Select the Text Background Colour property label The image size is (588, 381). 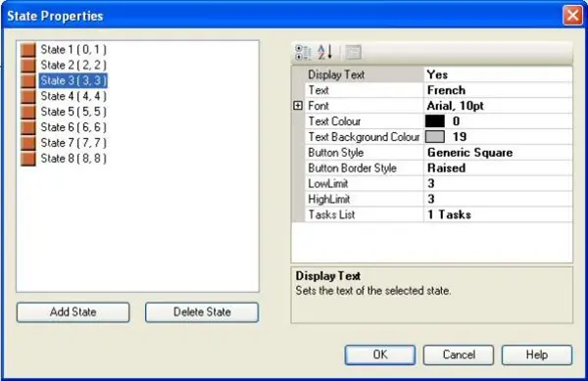365,137
